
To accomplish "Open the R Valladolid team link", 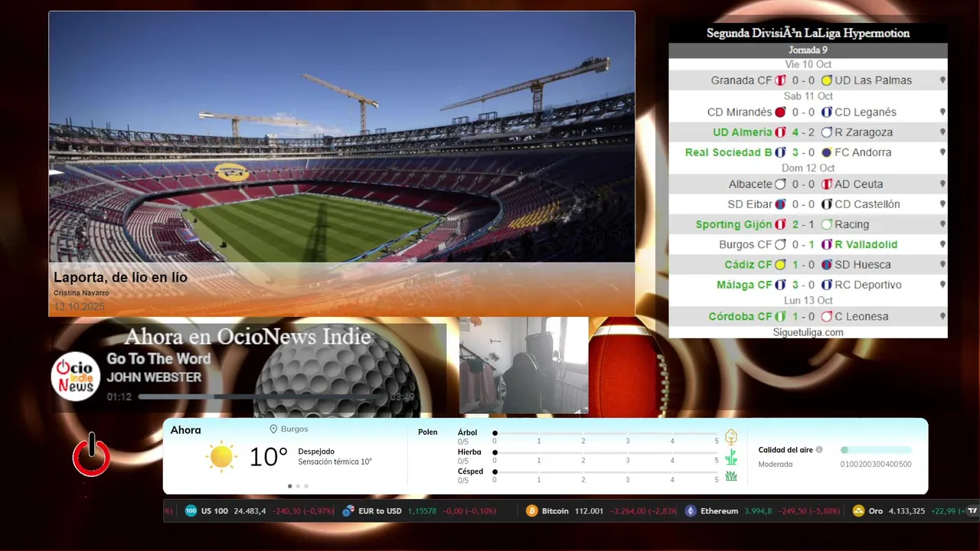I will tap(866, 245).
